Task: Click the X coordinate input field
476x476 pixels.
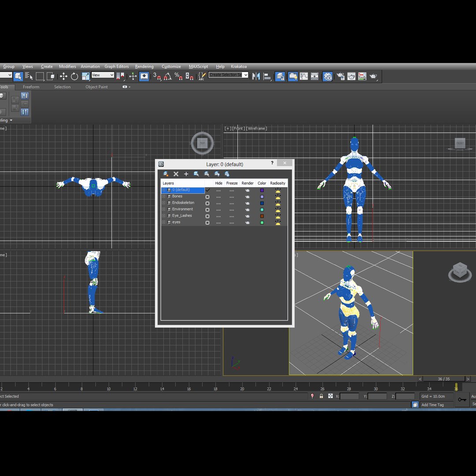Action: [349, 396]
